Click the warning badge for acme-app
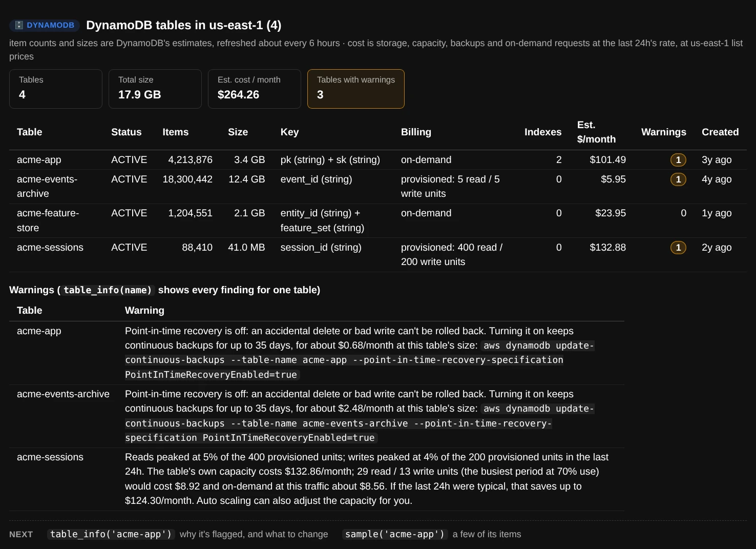The height and width of the screenshot is (549, 756). pos(678,160)
